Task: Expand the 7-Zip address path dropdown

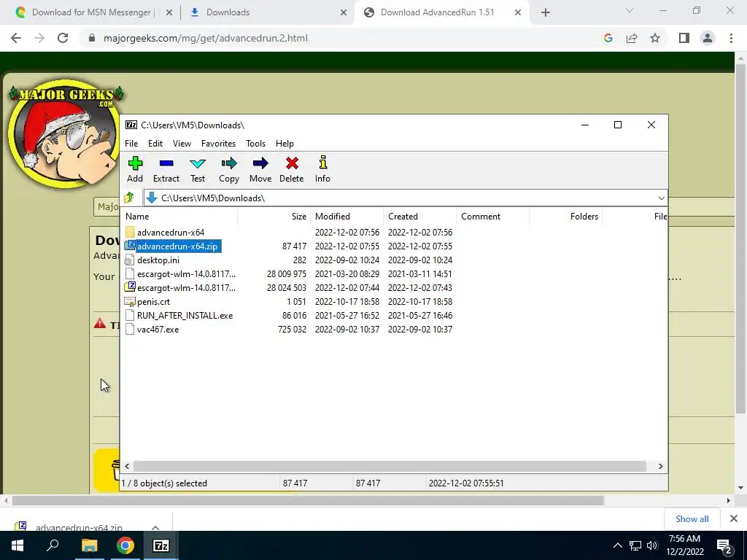Action: [x=661, y=198]
